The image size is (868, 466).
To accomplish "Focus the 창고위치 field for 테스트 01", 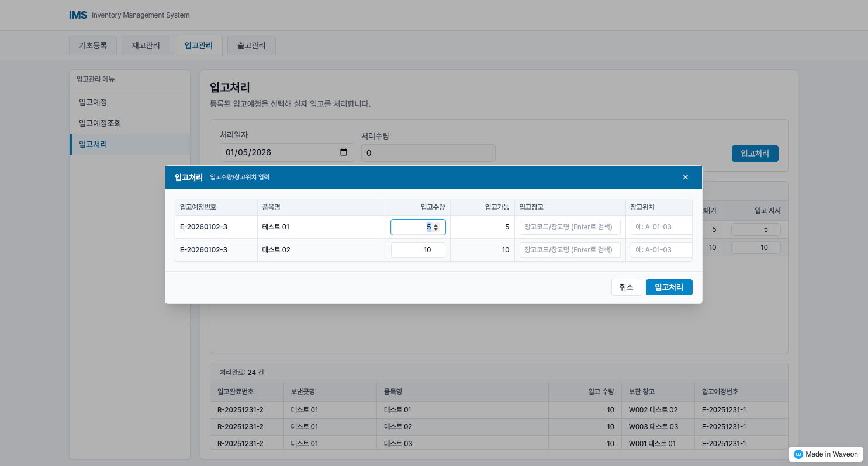I will pyautogui.click(x=660, y=227).
